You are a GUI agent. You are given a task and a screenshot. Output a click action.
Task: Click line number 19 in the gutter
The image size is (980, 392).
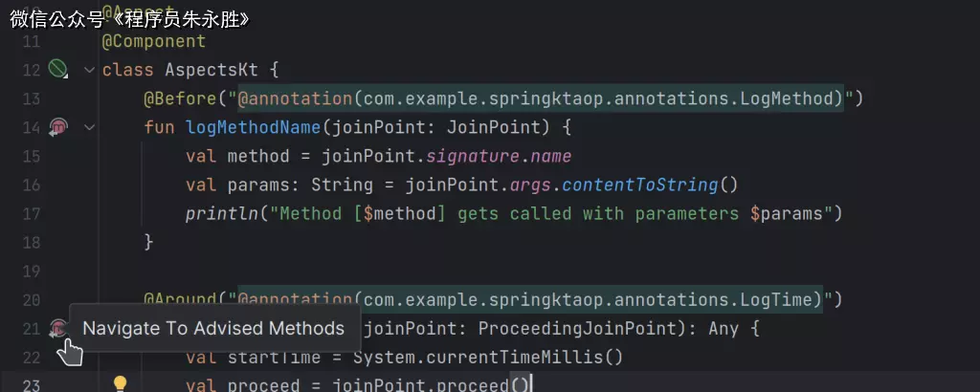click(x=31, y=271)
